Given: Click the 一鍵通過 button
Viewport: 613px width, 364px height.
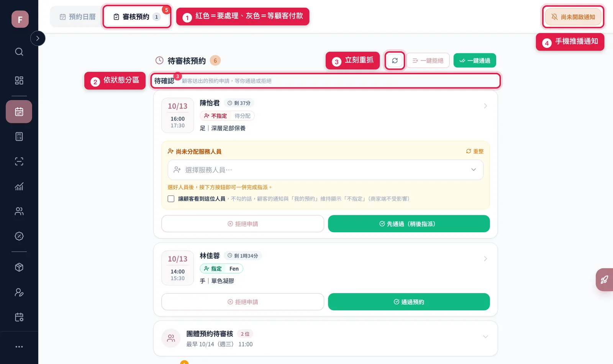Looking at the screenshot, I should 475,61.
